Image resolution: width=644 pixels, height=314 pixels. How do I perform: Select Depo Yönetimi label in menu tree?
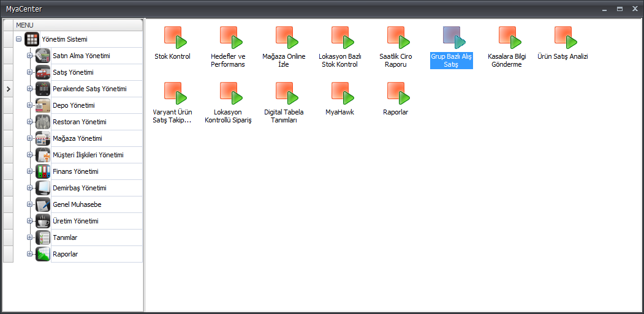[74, 105]
